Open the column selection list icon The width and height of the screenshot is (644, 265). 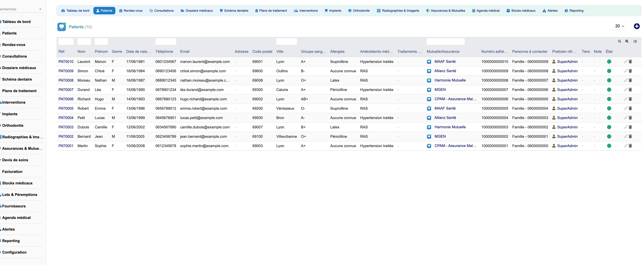click(x=635, y=41)
